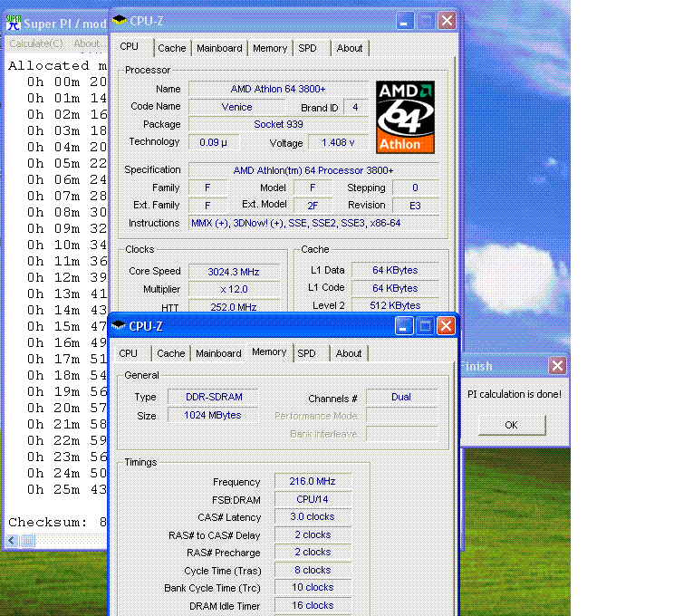The image size is (693, 616).
Task: Click the FSB:DRAM value CPU/14
Action: coord(313,499)
